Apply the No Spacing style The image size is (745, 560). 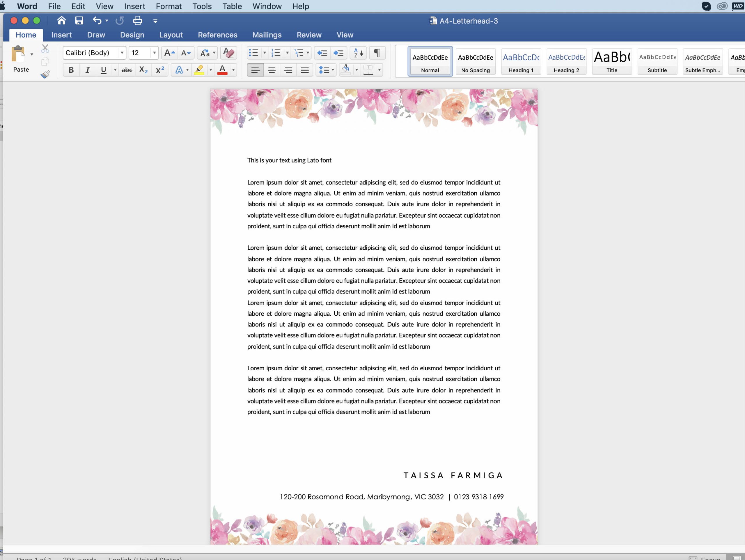click(476, 62)
